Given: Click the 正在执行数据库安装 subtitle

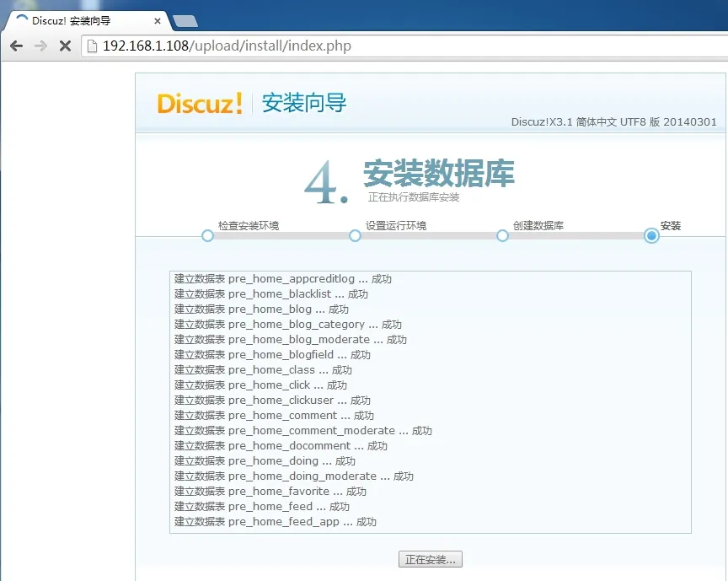Looking at the screenshot, I should click(414, 197).
